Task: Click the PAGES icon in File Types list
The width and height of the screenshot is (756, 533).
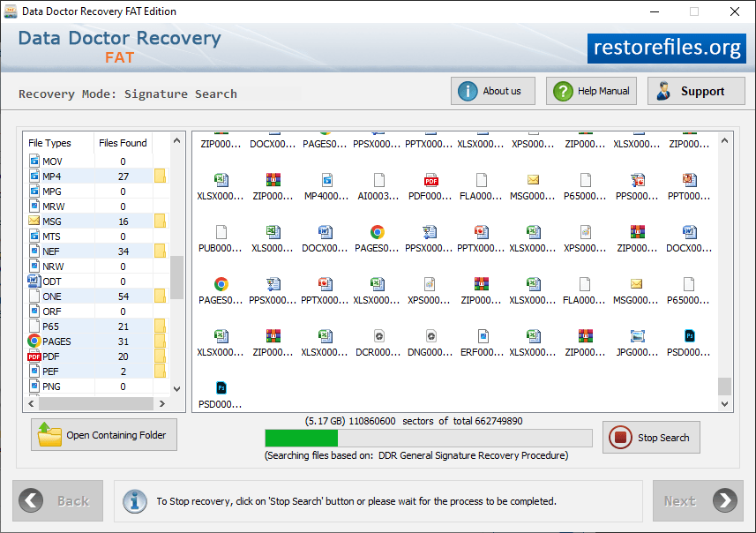Action: [x=34, y=341]
